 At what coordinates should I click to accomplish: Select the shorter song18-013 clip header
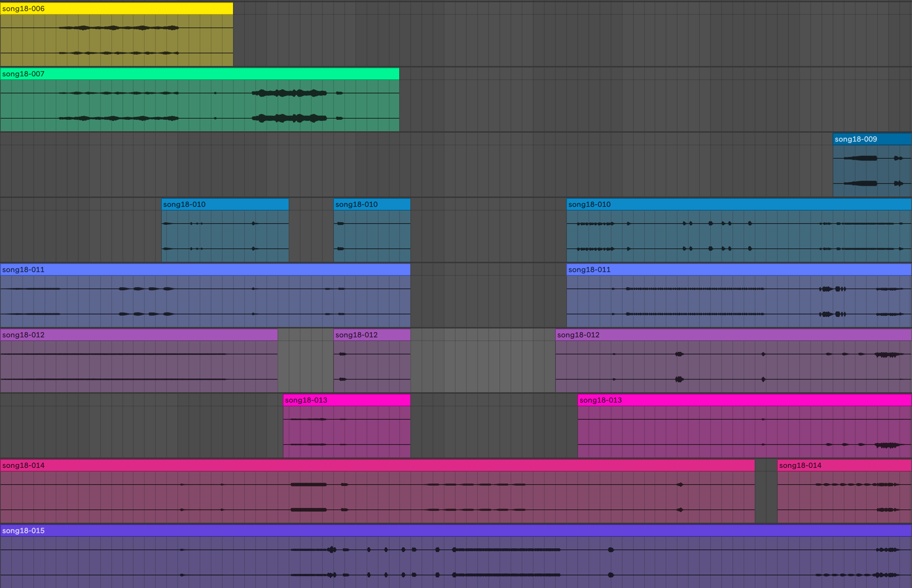point(347,400)
